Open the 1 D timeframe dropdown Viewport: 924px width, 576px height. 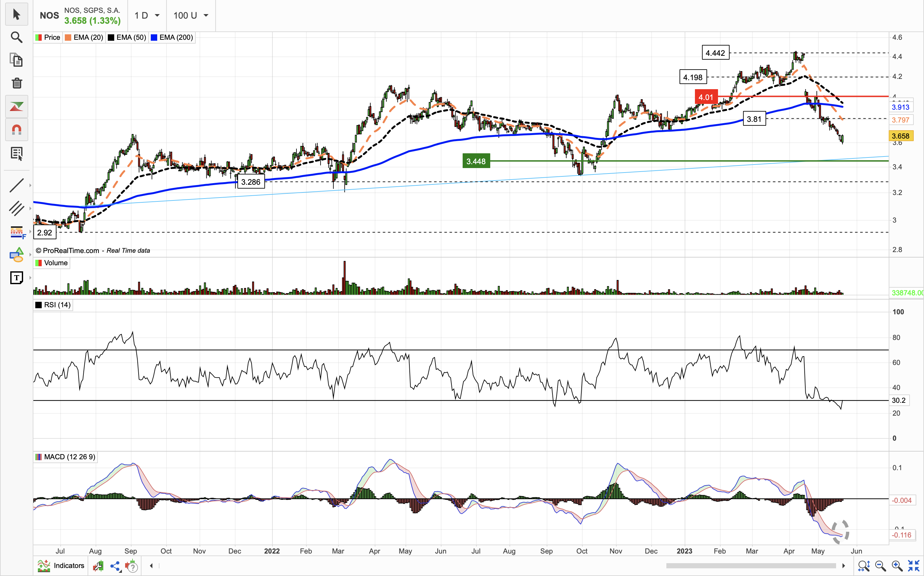(x=147, y=16)
